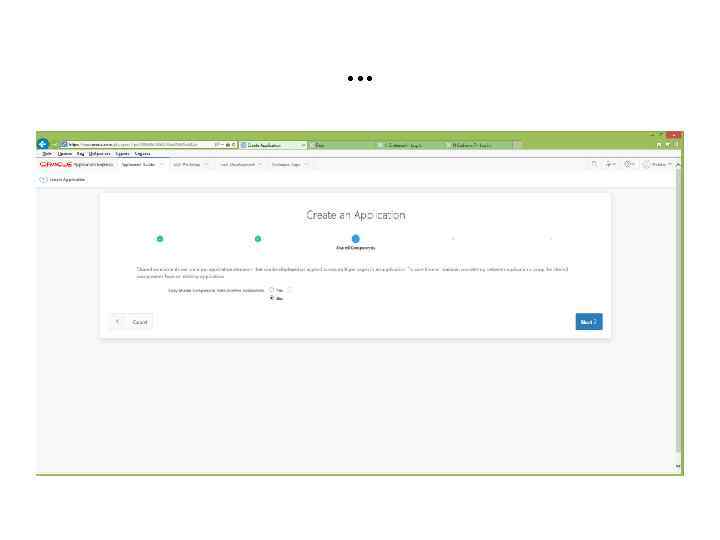This screenshot has width=720, height=540.
Task: Click the scroll down arrow of the scrollbar
Action: tap(678, 466)
